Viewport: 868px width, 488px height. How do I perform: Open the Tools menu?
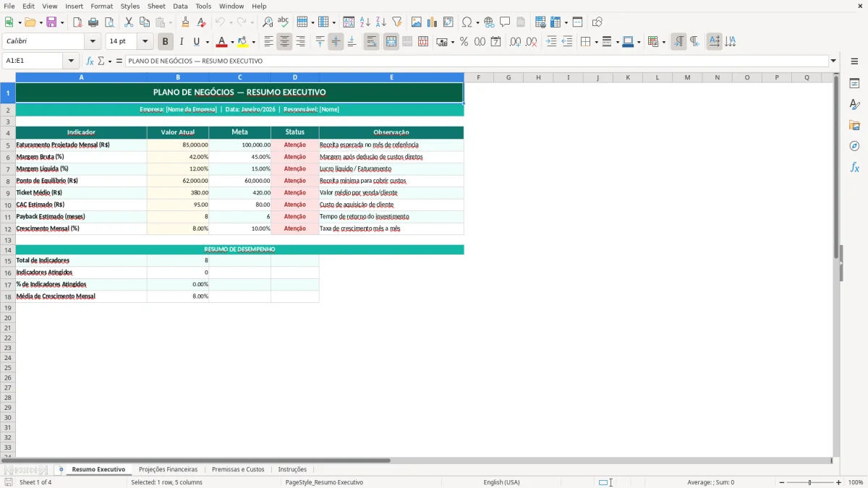[x=203, y=6]
